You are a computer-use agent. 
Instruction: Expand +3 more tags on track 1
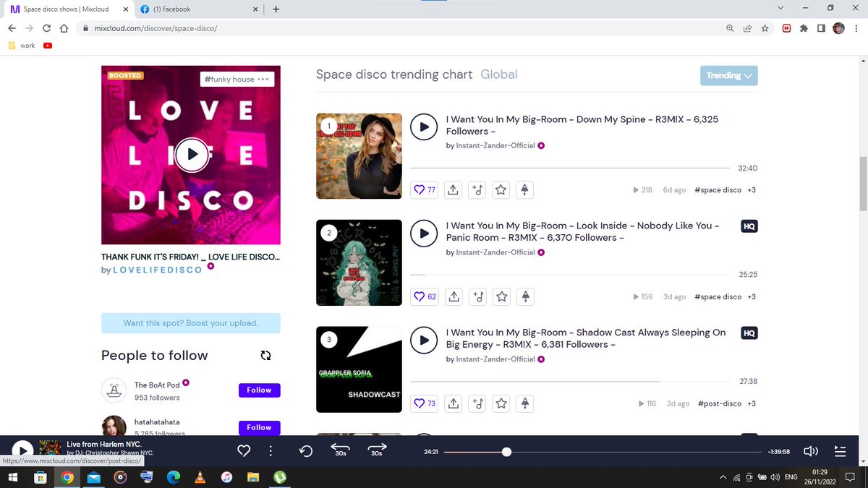752,190
